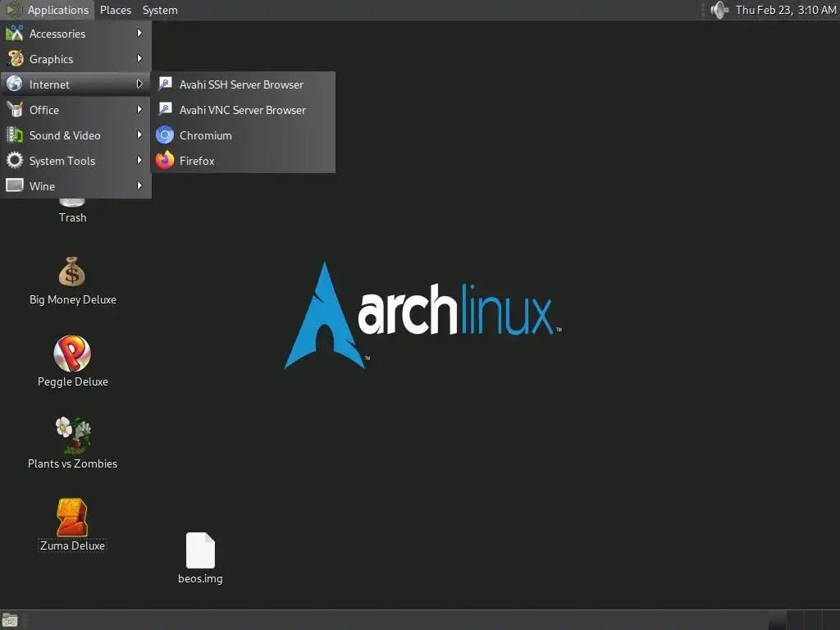Click the Internet globe icon
This screenshot has width=840, height=630.
click(x=15, y=84)
